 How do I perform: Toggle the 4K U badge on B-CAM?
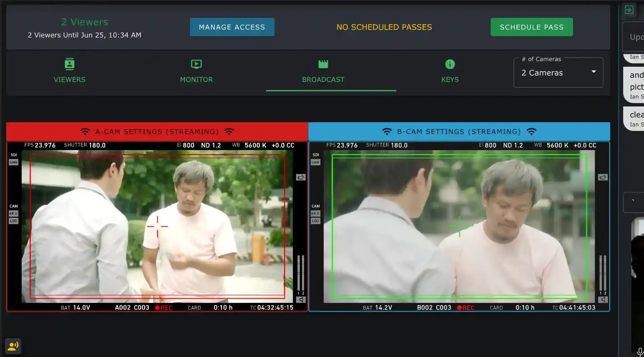(x=315, y=214)
